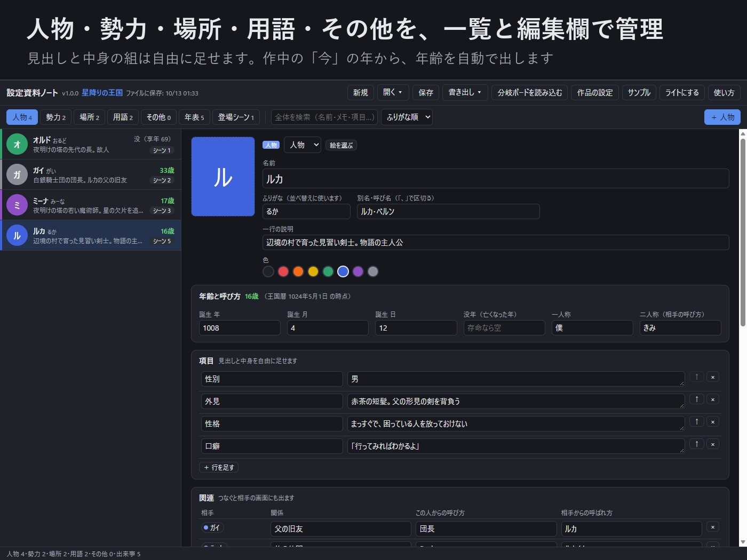747x560 pixels.
Task: Click the 保存 button
Action: (426, 93)
